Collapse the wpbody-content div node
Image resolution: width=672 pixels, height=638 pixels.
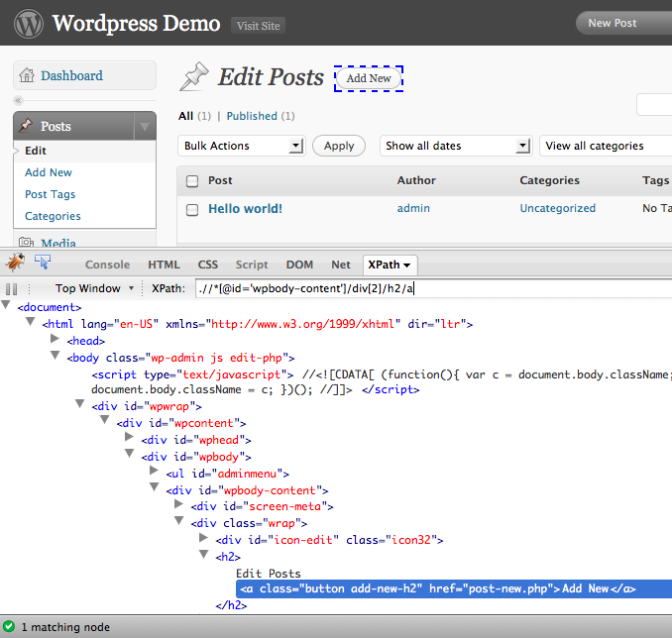pyautogui.click(x=155, y=487)
